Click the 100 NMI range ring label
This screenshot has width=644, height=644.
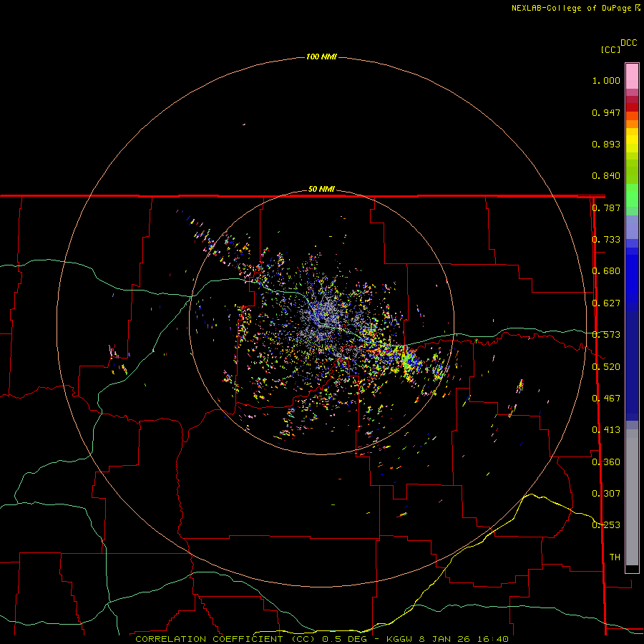(321, 57)
